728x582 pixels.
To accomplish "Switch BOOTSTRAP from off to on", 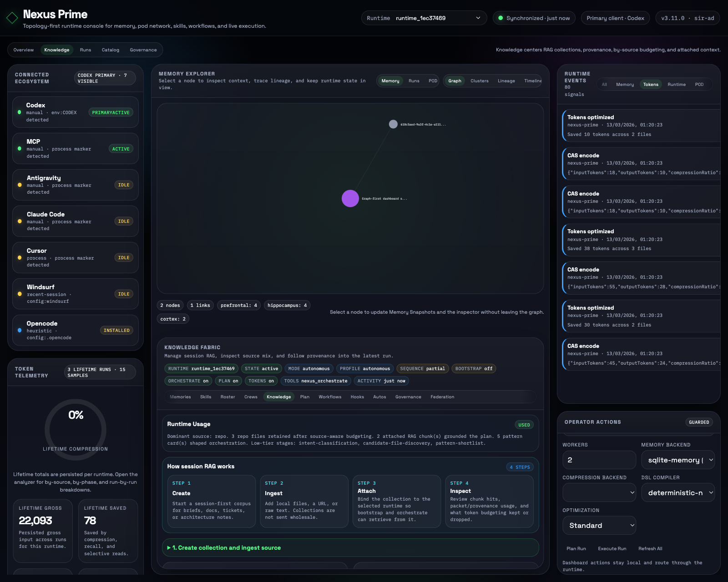I will point(473,368).
